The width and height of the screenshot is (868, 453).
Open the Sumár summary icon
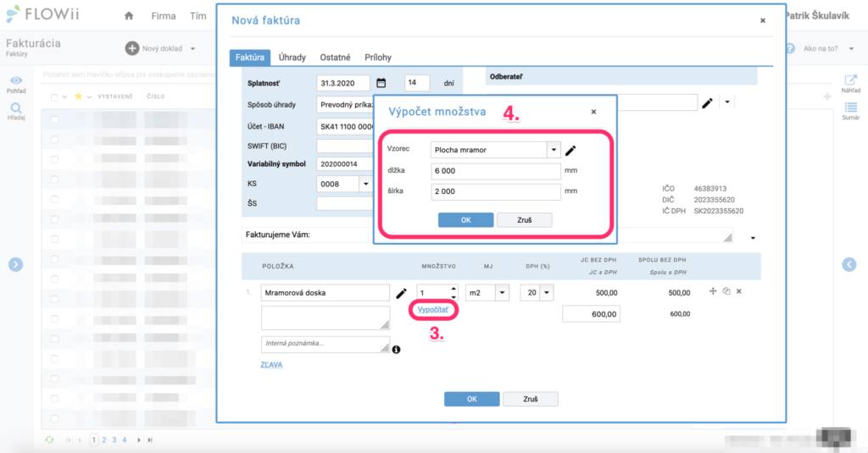point(851,108)
